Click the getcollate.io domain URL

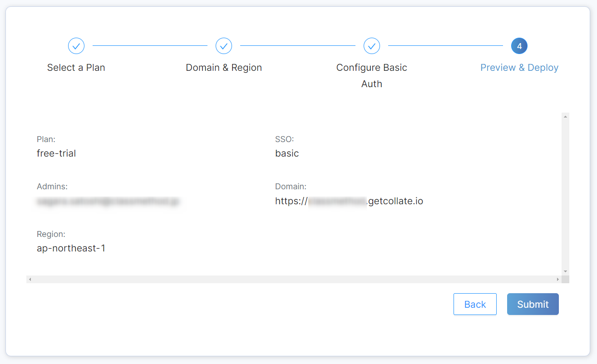349,201
